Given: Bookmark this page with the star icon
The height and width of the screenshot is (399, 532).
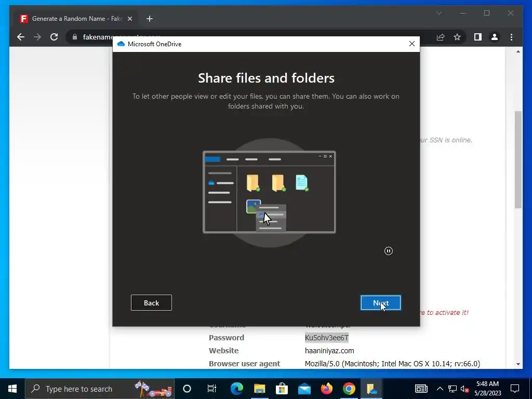Looking at the screenshot, I should click(457, 37).
